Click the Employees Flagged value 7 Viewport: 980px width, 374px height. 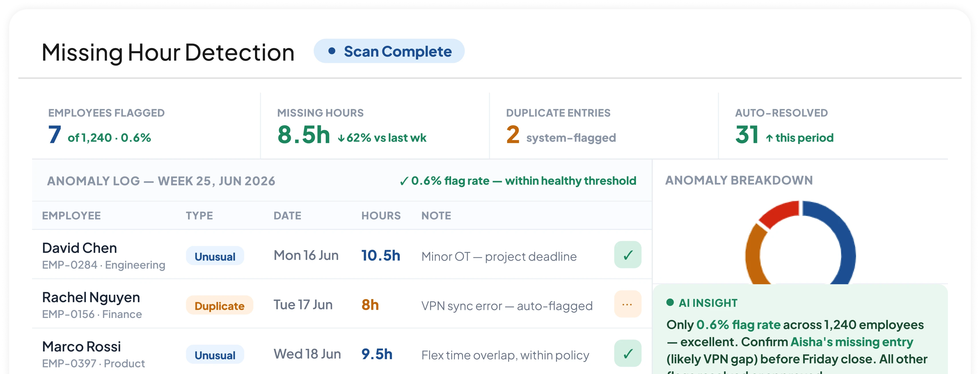(x=54, y=135)
